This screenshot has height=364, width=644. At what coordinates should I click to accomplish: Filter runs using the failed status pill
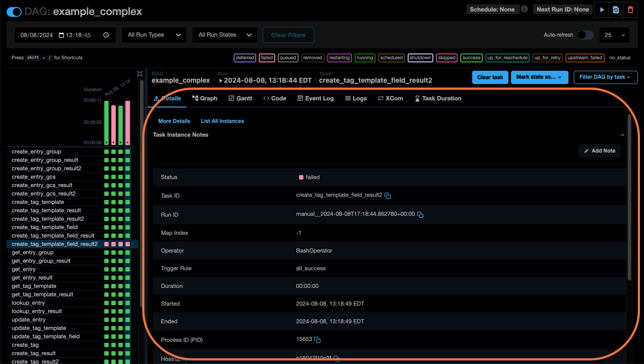267,57
